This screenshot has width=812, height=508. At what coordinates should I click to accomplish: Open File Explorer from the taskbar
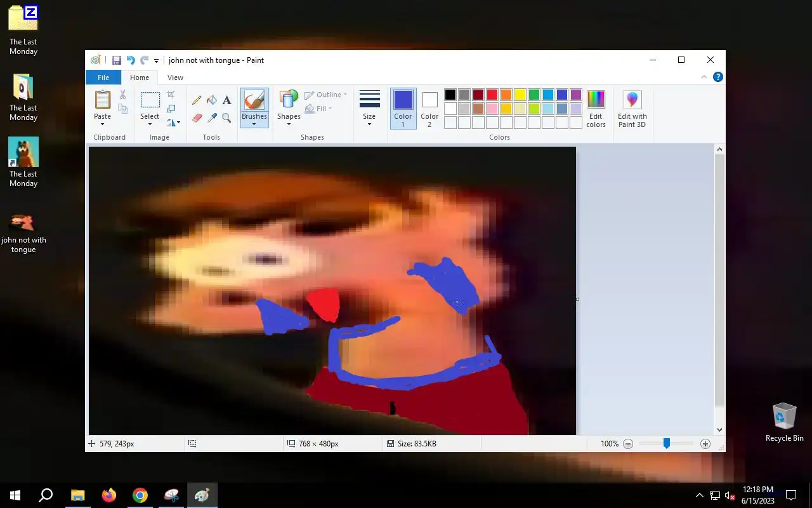point(77,495)
